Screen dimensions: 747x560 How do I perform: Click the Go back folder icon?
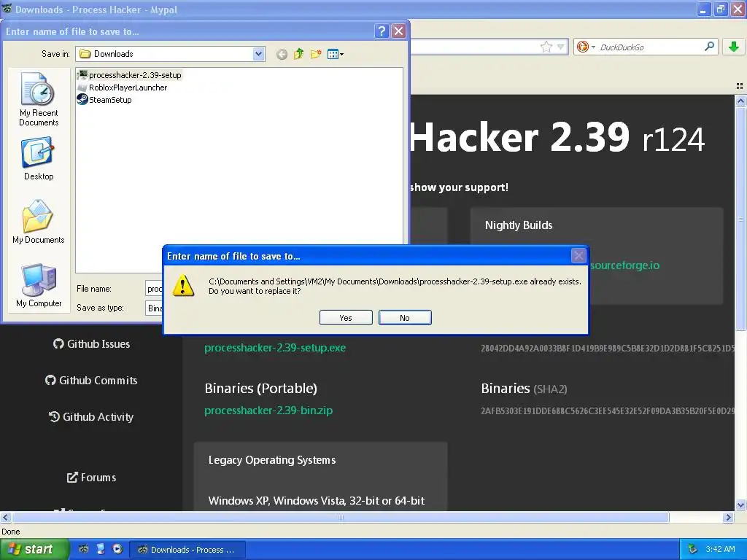tap(282, 54)
